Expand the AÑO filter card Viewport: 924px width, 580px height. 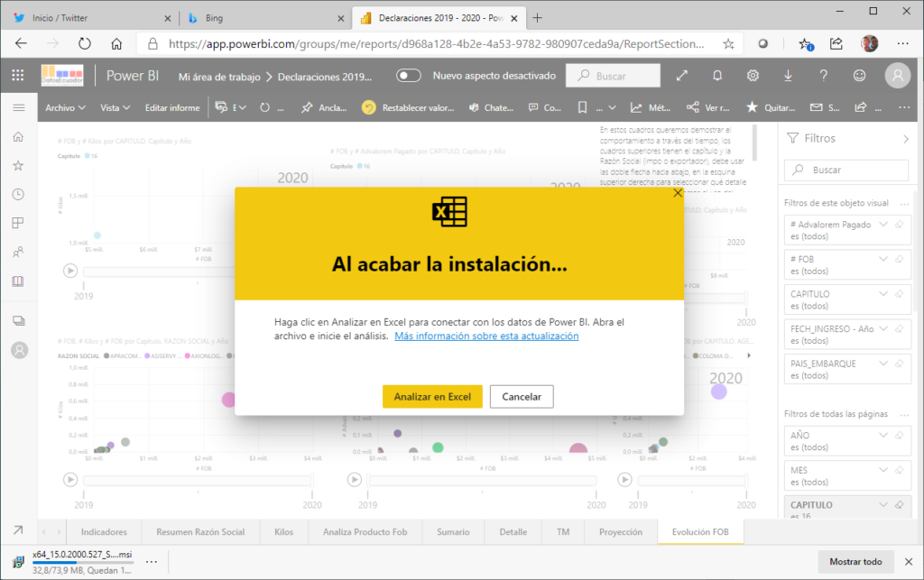[x=882, y=435]
